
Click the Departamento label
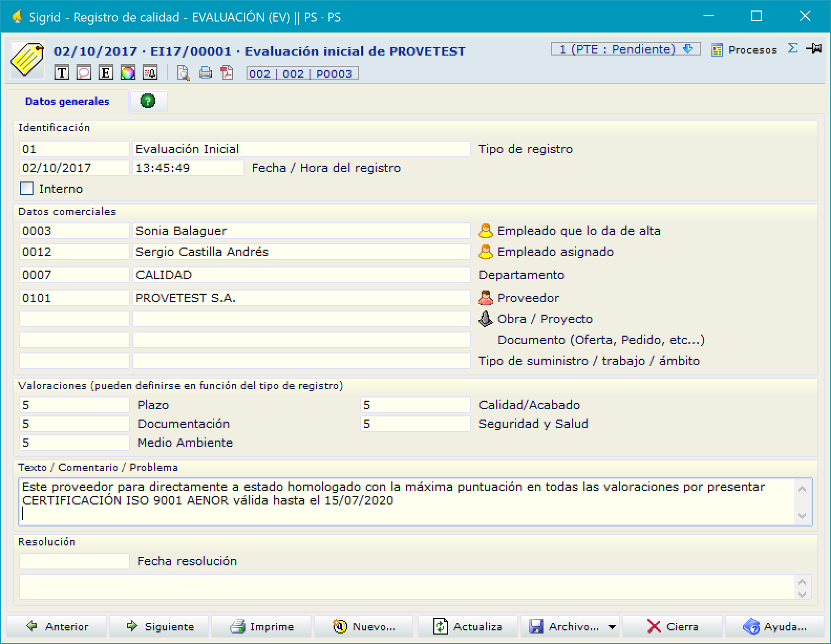[x=521, y=275]
